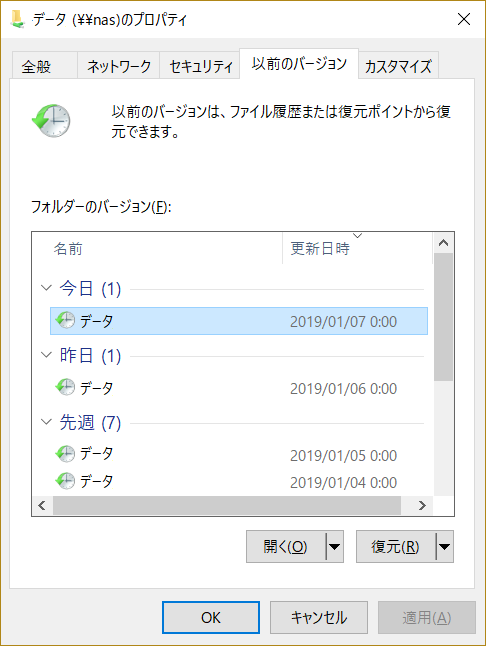Click the network folder icon in title bar
Image resolution: width=486 pixels, height=646 pixels.
pos(17,19)
